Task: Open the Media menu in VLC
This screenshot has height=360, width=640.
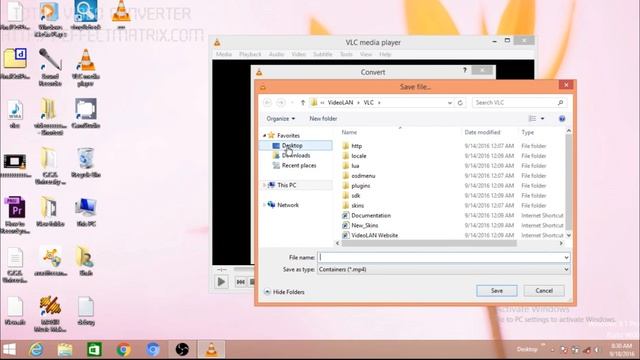Action: coord(224,54)
